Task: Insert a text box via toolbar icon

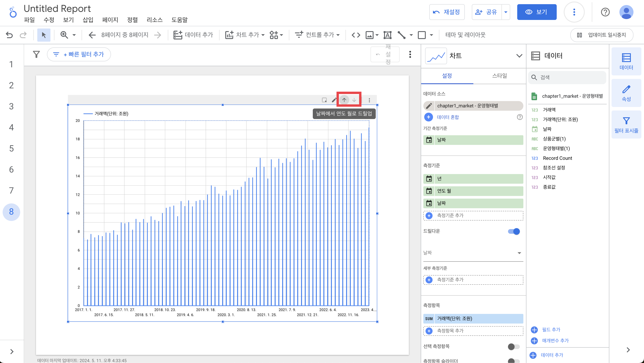Action: 387,35
